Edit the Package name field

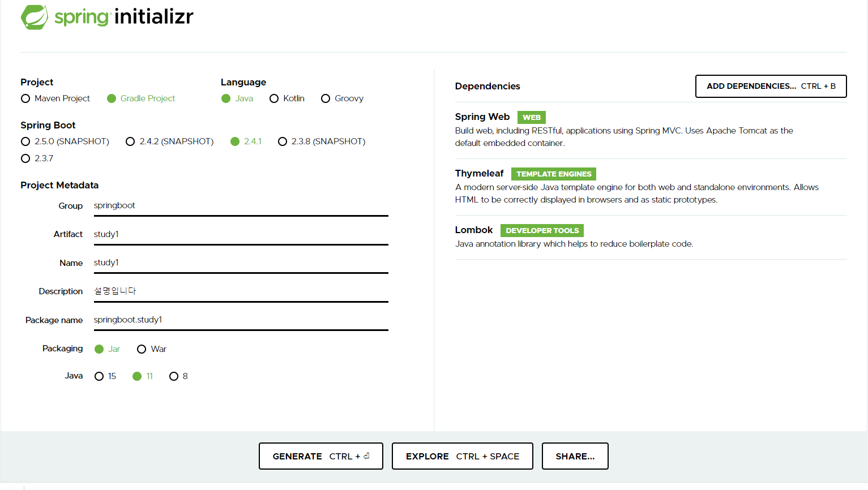click(x=241, y=320)
